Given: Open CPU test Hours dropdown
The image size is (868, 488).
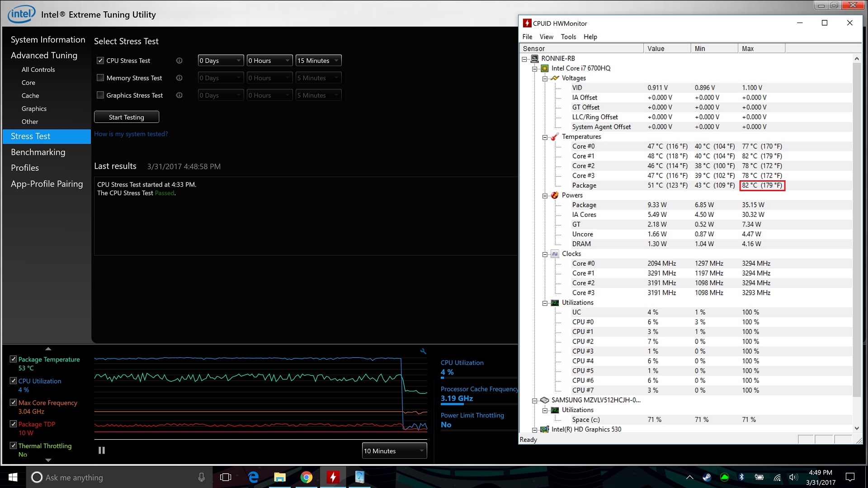Looking at the screenshot, I should tap(269, 61).
